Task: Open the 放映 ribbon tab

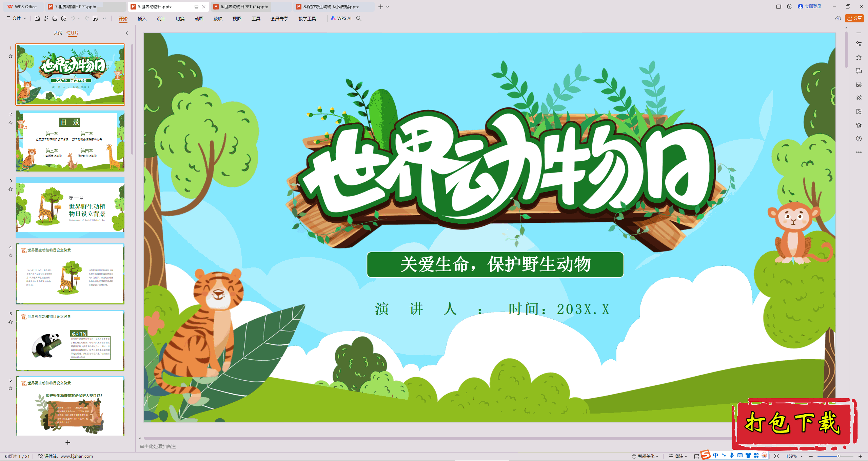Action: coord(218,19)
